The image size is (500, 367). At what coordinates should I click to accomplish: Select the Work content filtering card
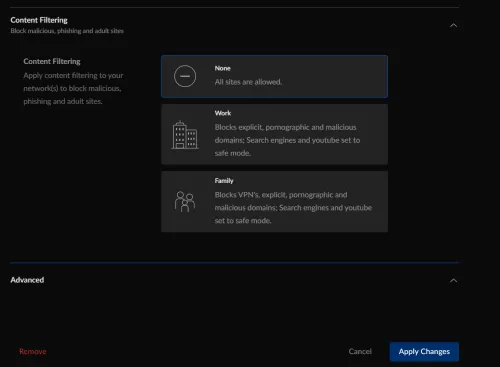click(x=274, y=134)
